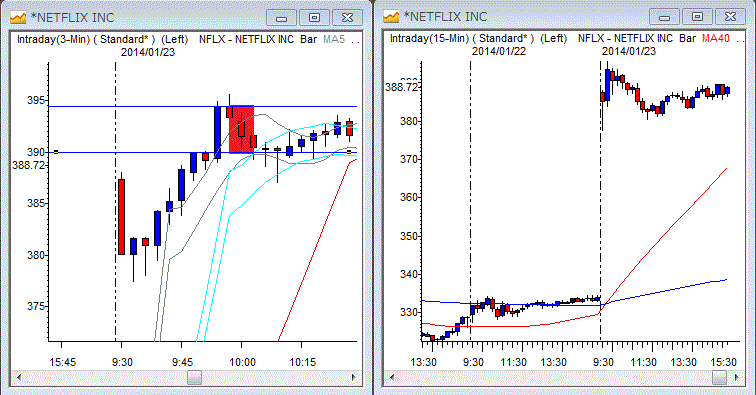Click 388.72 price label on left chart axis
This screenshot has width=756, height=395.
coord(28,165)
